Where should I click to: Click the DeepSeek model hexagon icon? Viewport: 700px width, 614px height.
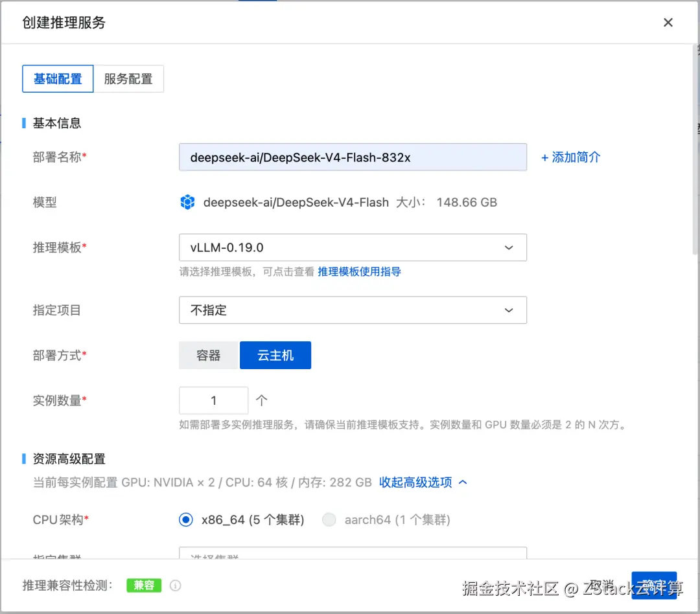[x=188, y=201]
